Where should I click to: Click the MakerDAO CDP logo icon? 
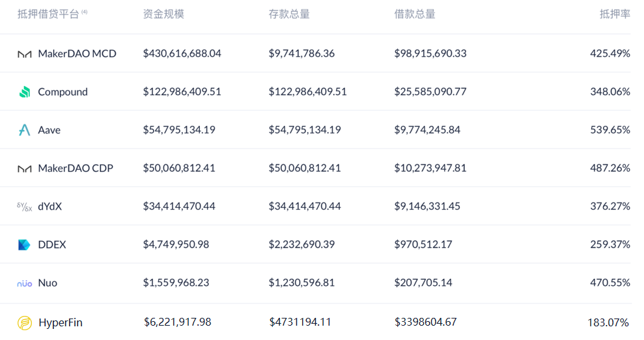(x=25, y=168)
